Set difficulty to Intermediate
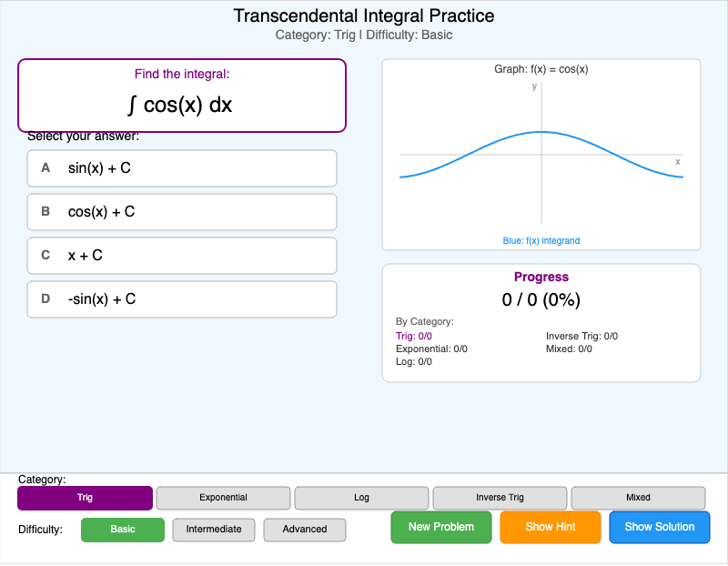 [213, 530]
